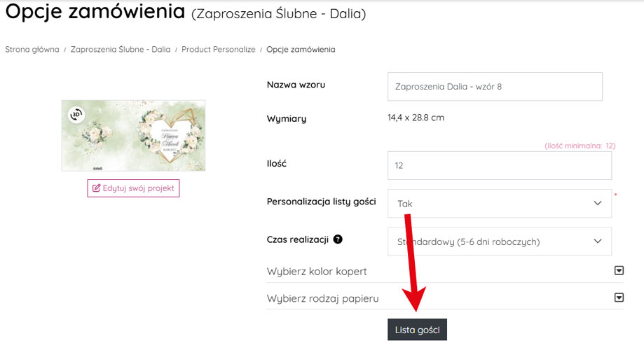Viewport: 644px width, 350px height.
Task: Click chevron in Czas realizacji select
Action: click(598, 241)
